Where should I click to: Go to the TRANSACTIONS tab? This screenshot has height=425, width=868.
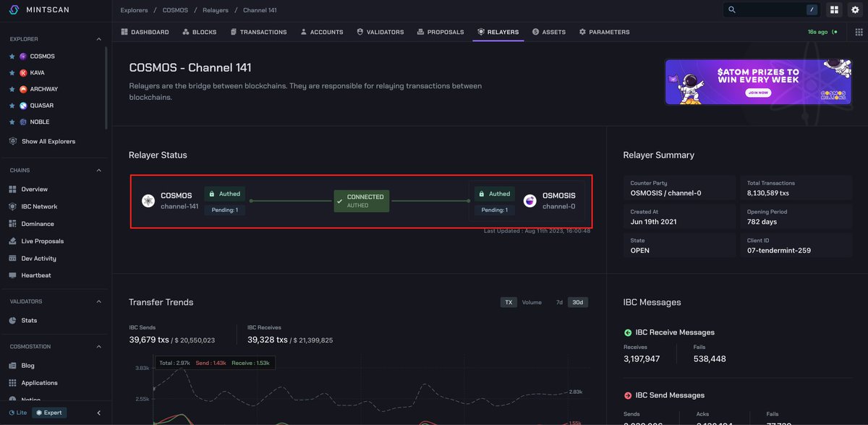(258, 32)
